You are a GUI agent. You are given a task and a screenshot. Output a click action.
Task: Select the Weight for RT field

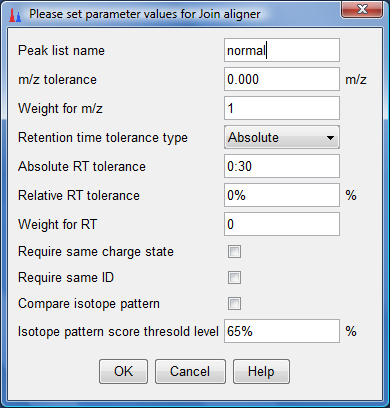[282, 224]
